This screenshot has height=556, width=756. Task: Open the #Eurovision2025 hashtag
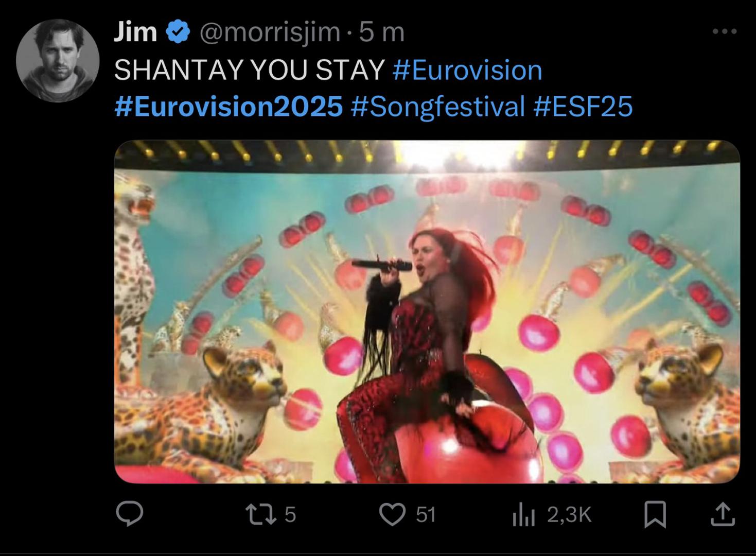(x=228, y=107)
